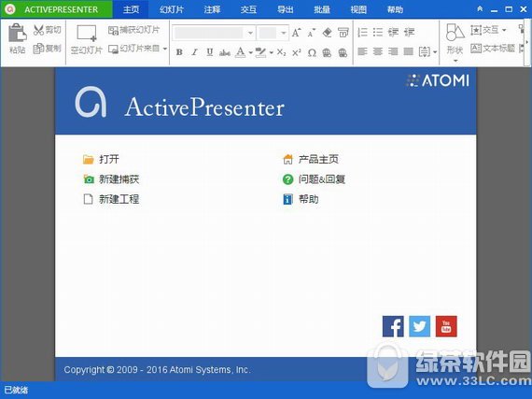
Task: Decrease font size with the smaller A
Action: 311,33
